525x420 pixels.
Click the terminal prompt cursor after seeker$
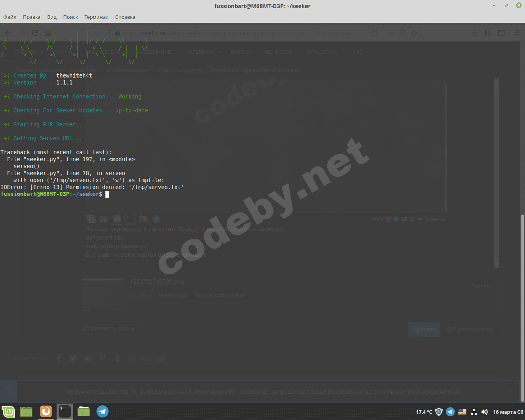[x=107, y=194]
